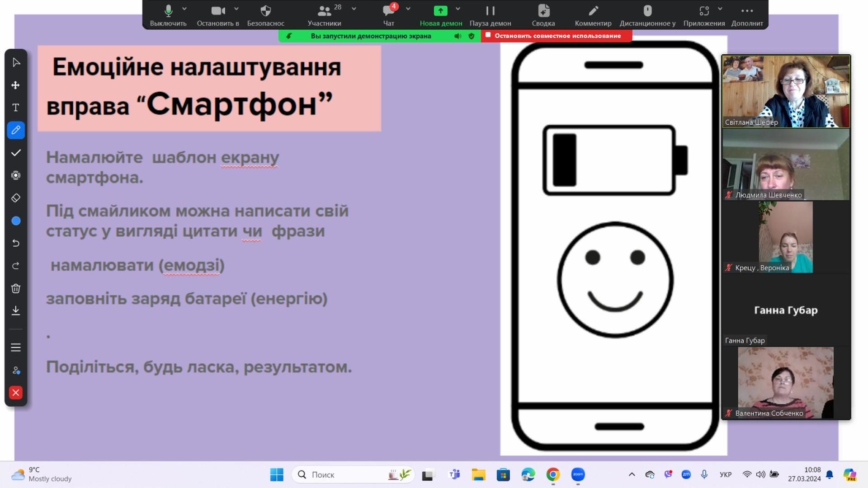
Task: Expand the chevron next to Участники
Action: point(354,9)
